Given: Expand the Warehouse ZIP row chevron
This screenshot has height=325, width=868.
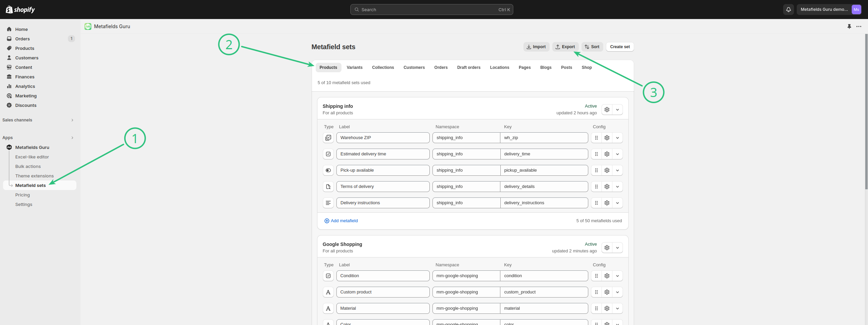Looking at the screenshot, I should (x=617, y=138).
